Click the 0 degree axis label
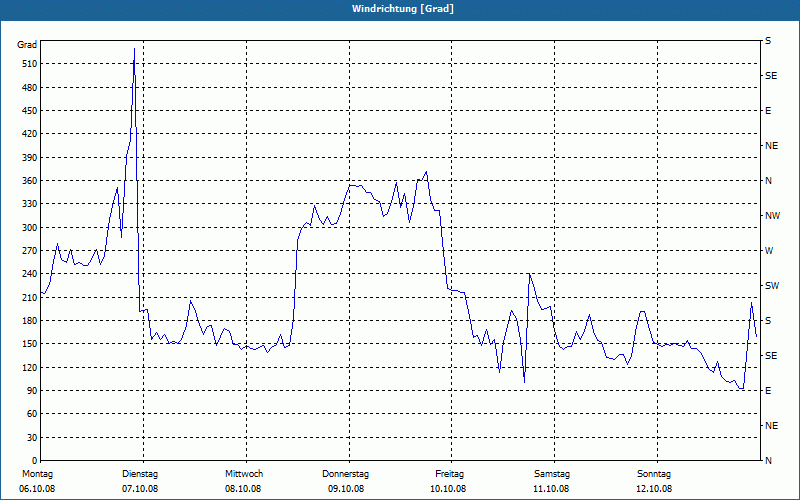Screen dimensions: 800x500 35,461
